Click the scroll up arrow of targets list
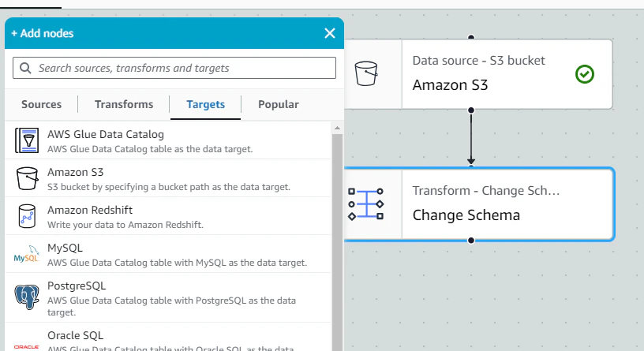Viewport: 644px width, 351px height. pos(337,128)
